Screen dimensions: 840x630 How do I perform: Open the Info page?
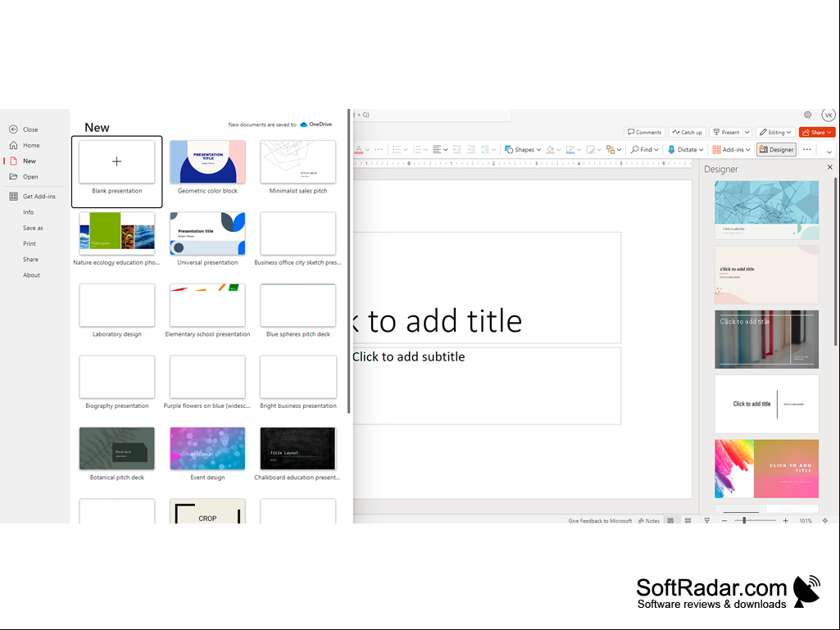tap(29, 212)
